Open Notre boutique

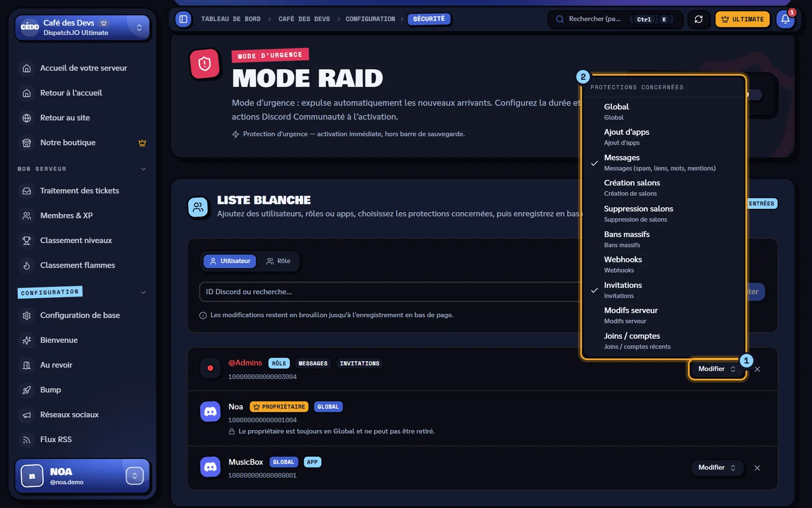pyautogui.click(x=83, y=143)
